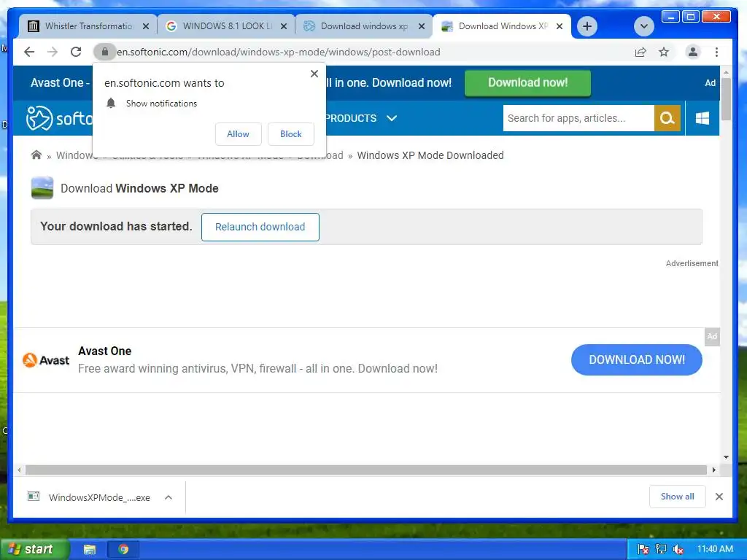Viewport: 747px width, 560px height.
Task: Click the network connection tray icon
Action: click(x=661, y=550)
